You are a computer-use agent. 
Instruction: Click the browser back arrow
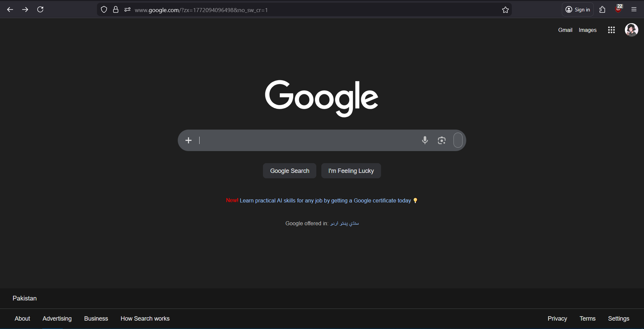click(x=10, y=9)
